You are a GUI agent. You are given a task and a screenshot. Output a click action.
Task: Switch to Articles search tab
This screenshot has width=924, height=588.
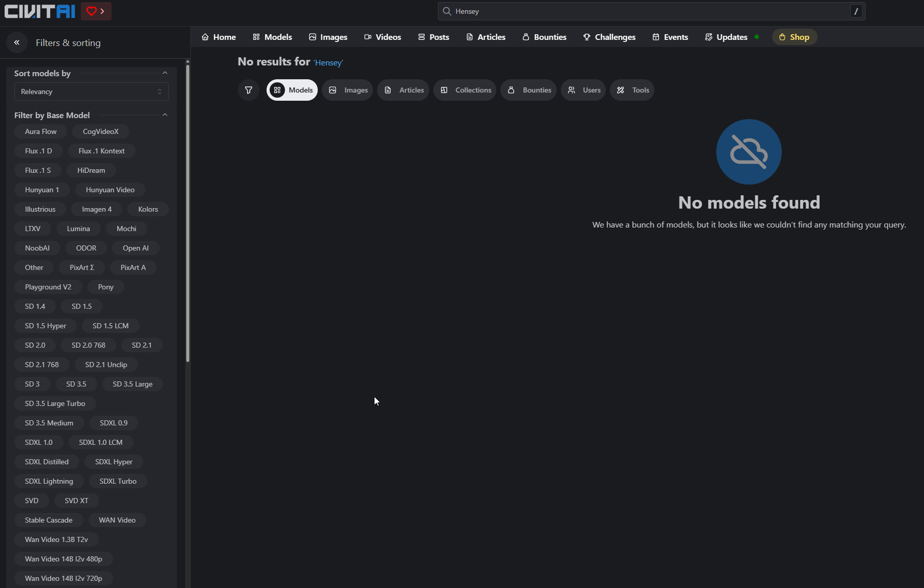pos(403,90)
